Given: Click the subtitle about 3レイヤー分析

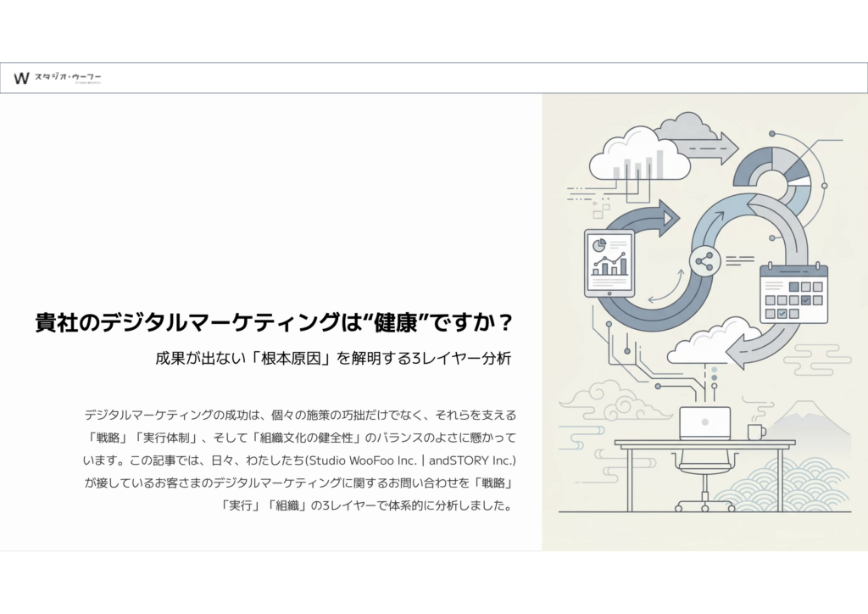Looking at the screenshot, I should pos(332,357).
